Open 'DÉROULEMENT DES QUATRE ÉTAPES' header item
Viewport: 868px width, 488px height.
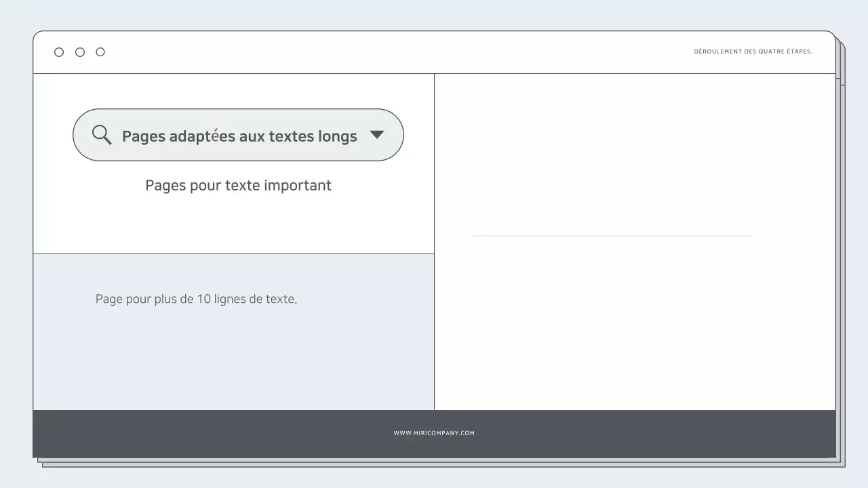pos(752,51)
